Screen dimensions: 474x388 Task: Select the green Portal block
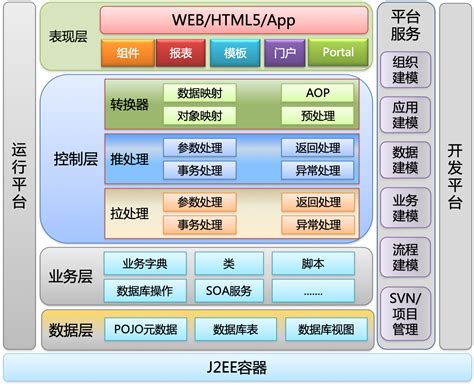(x=338, y=52)
